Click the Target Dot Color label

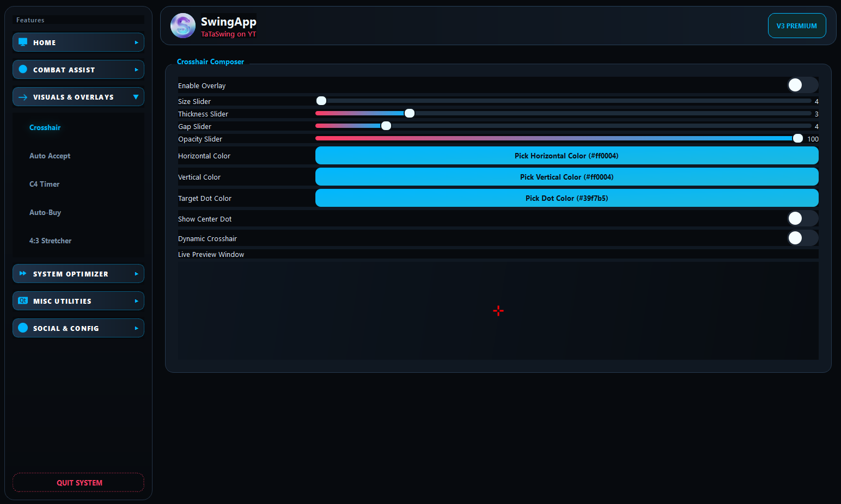[205, 198]
